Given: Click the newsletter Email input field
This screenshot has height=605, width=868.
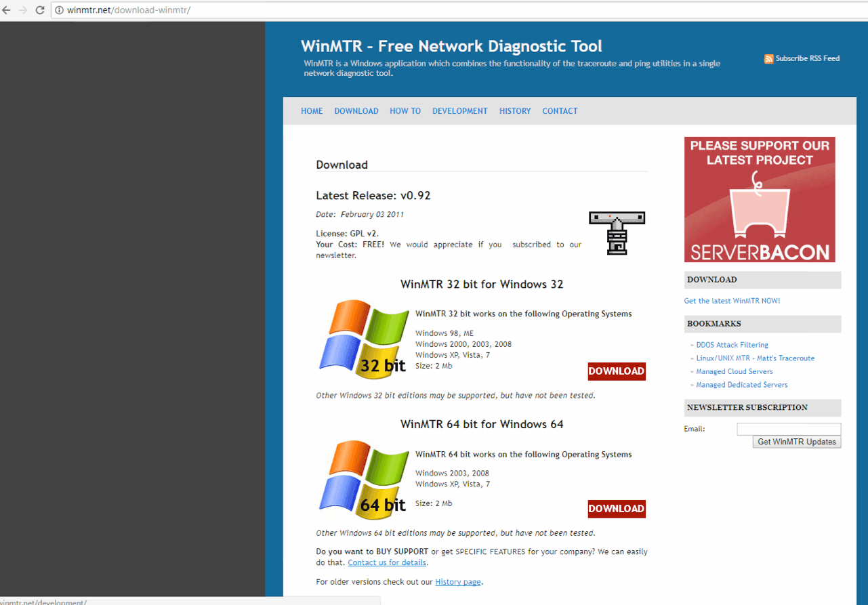Looking at the screenshot, I should [789, 429].
